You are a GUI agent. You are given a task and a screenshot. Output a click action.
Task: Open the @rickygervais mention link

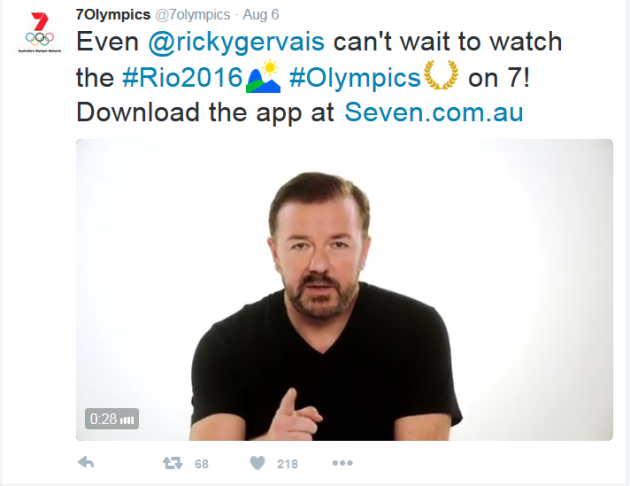tap(236, 42)
